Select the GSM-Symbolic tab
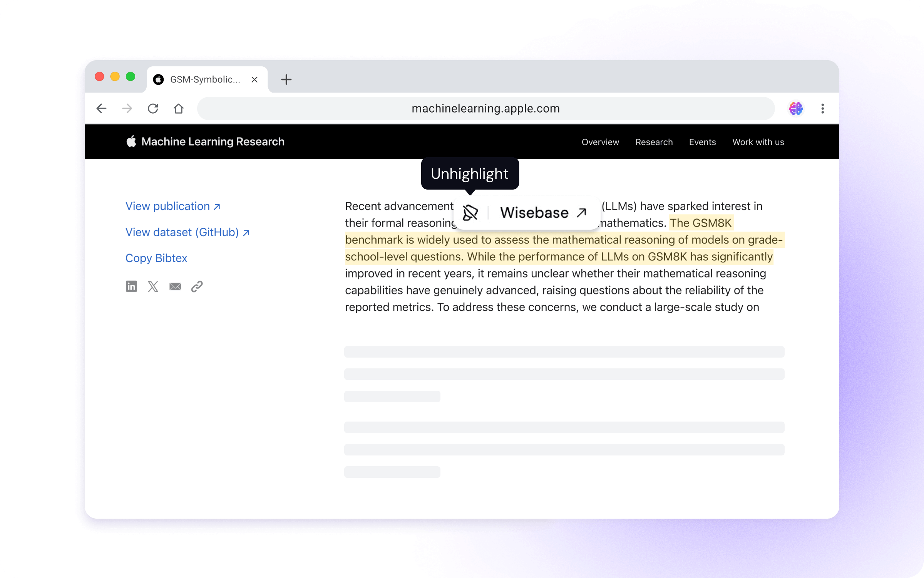The width and height of the screenshot is (924, 578). click(207, 79)
